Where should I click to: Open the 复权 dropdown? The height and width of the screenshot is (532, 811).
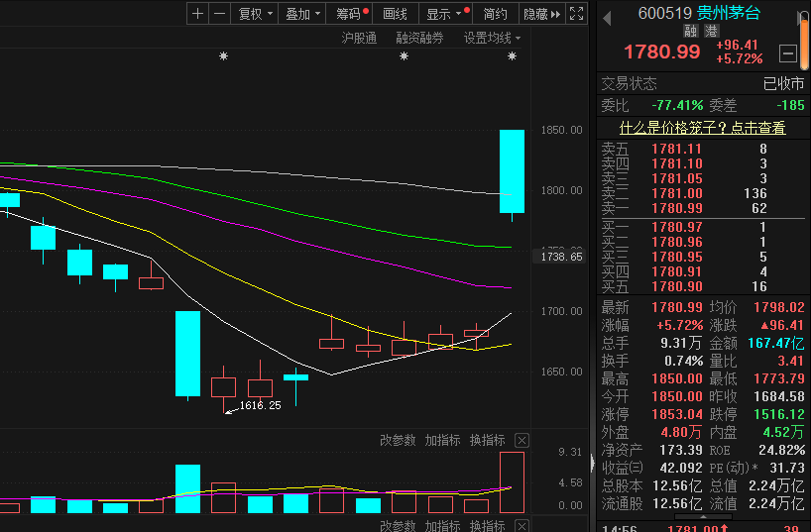(255, 14)
